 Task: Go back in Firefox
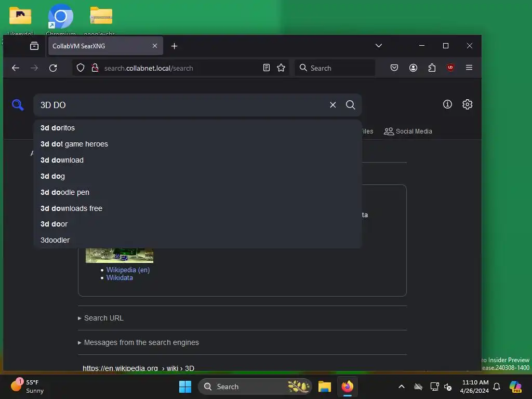[16, 68]
